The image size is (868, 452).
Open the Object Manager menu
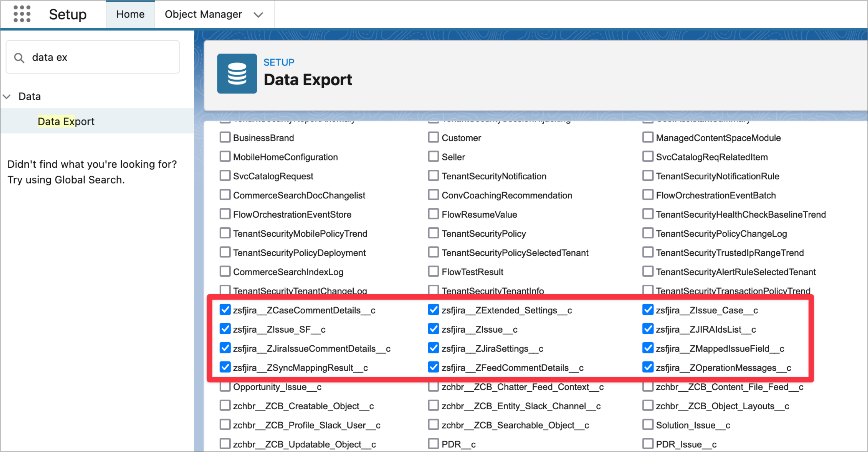[203, 14]
